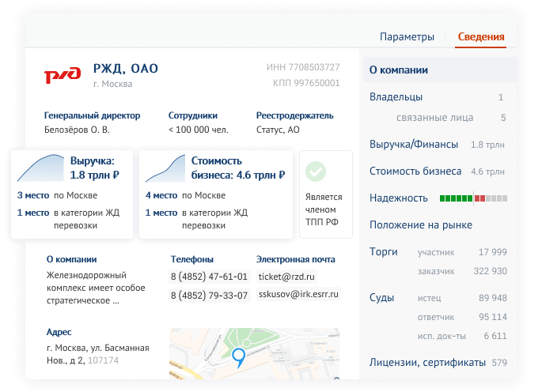Click the Сотрудники heading

193,115
